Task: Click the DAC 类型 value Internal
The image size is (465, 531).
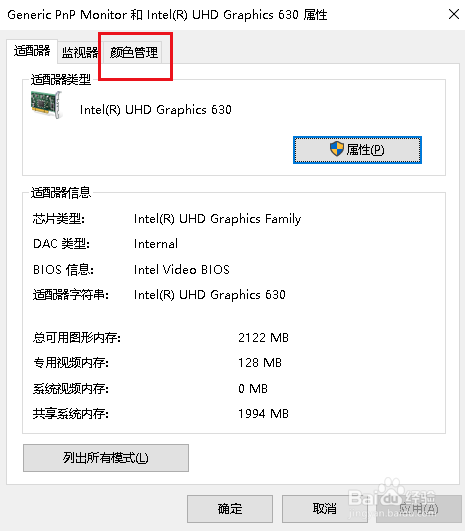Action: coord(156,244)
